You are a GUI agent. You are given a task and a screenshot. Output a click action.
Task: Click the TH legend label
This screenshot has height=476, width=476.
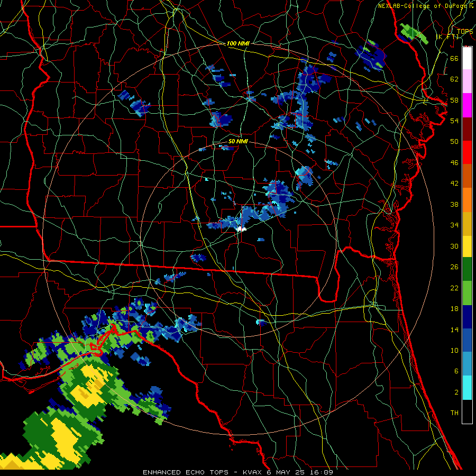coord(454,413)
